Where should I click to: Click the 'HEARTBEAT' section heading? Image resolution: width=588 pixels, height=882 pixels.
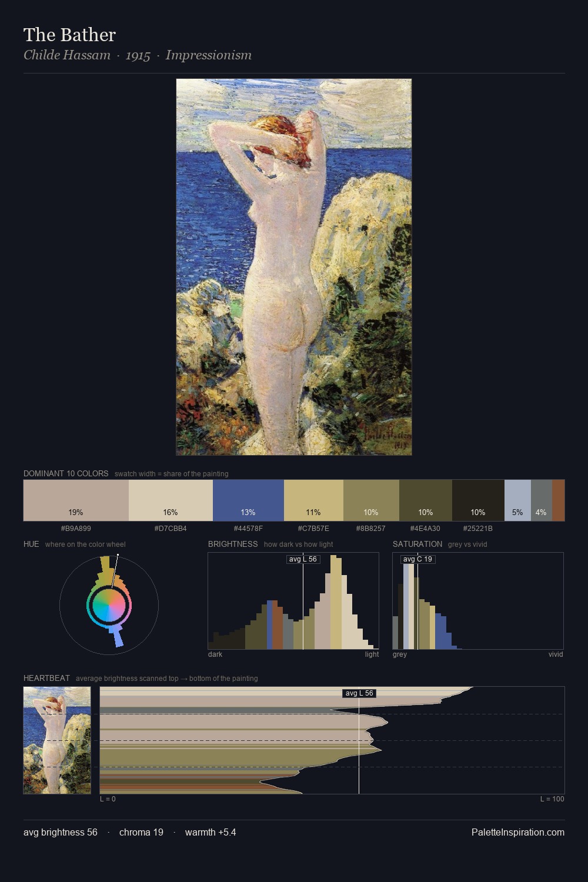click(x=46, y=678)
